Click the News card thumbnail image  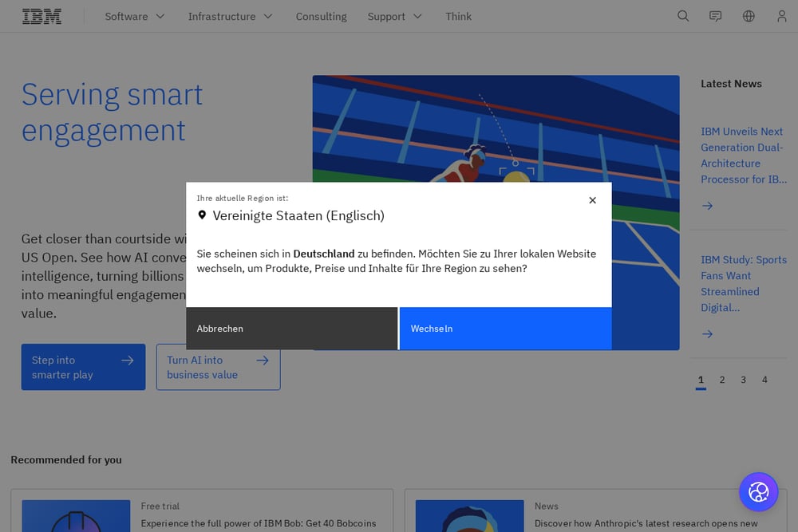470,516
